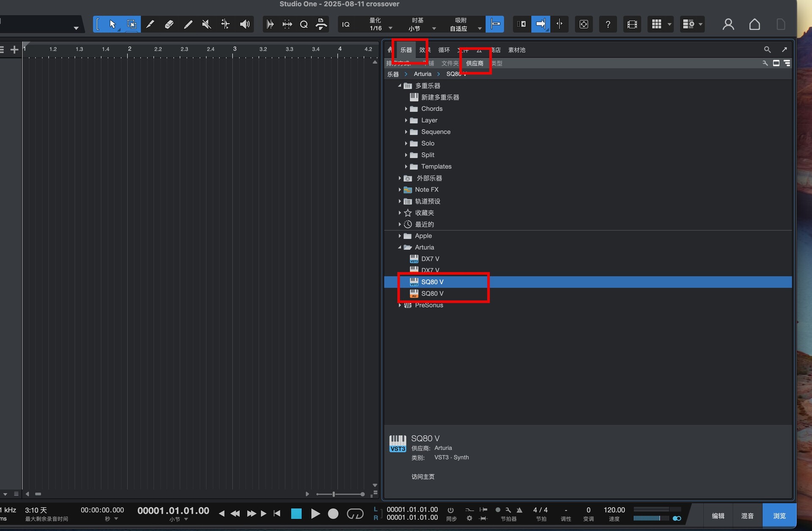Viewport: 812px width, 531px height.
Task: Toggle browser tree list view icon
Action: pyautogui.click(x=787, y=63)
